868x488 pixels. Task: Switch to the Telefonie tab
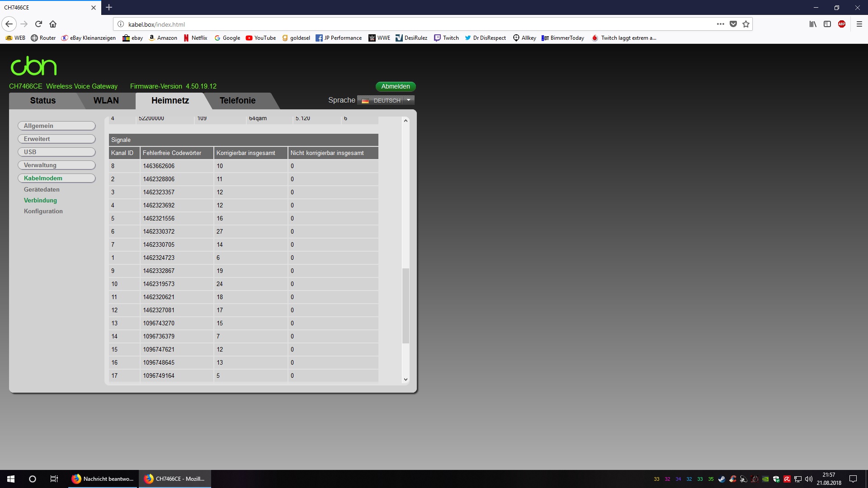coord(237,100)
